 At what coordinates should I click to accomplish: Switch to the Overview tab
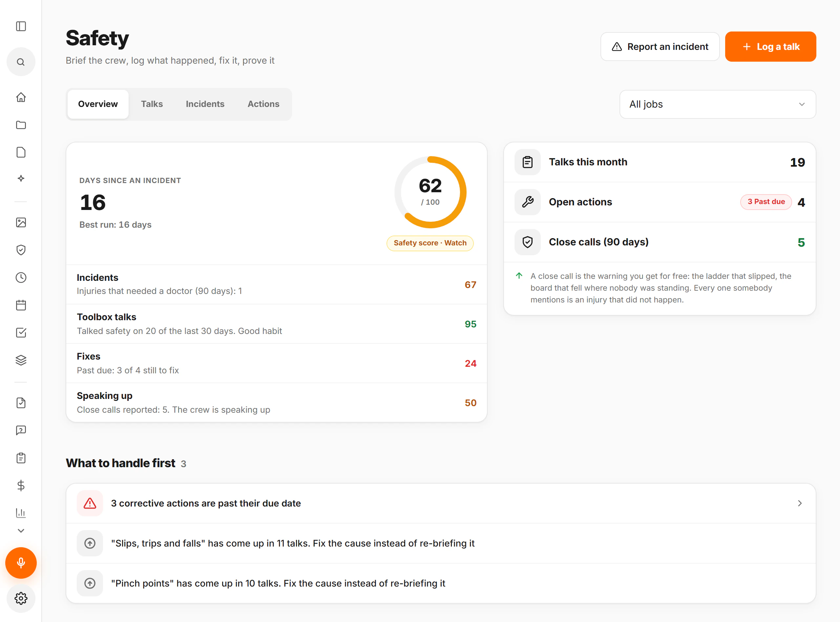[x=98, y=104]
